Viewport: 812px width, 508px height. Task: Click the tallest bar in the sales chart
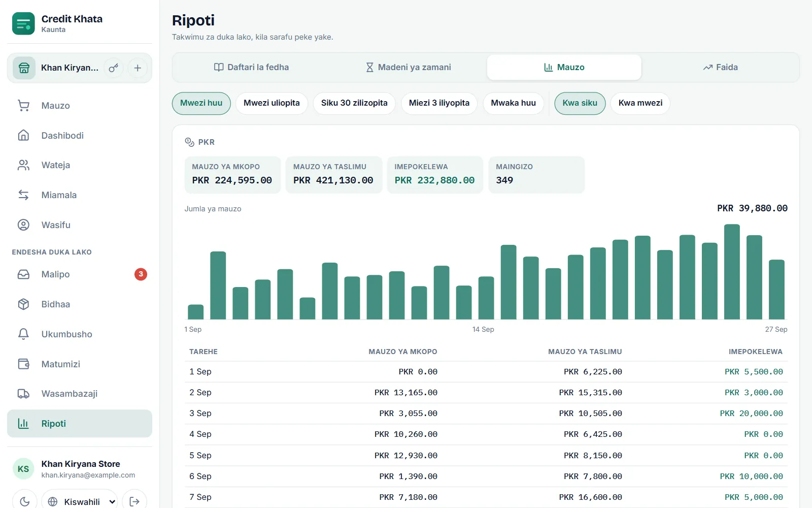732,272
